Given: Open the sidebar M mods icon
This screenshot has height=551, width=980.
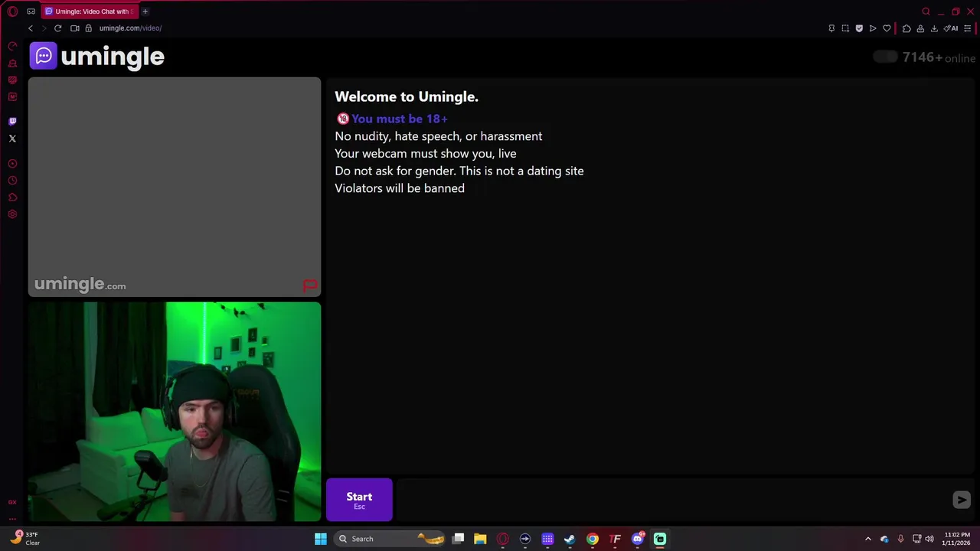Looking at the screenshot, I should pos(12,97).
